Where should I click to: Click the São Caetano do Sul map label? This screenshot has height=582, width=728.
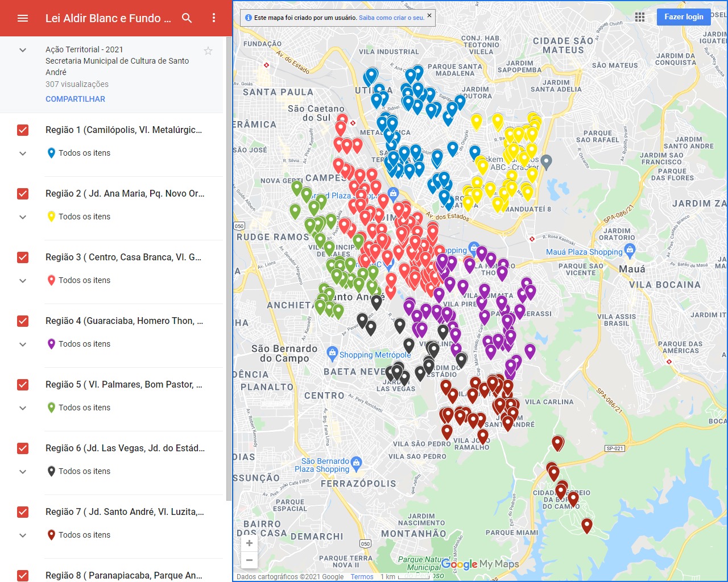(x=316, y=113)
